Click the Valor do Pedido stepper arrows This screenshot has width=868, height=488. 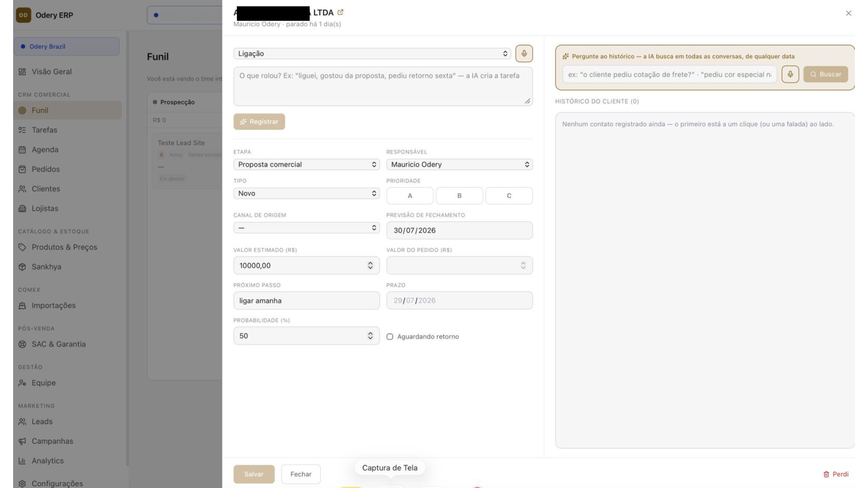(523, 266)
